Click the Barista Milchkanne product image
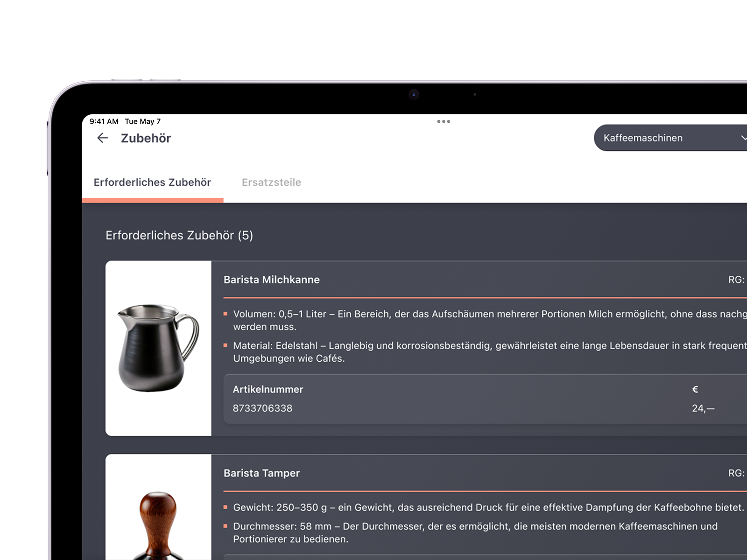 coord(158,348)
